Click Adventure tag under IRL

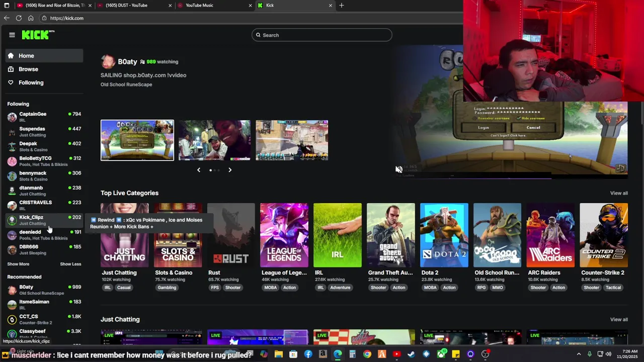[340, 288]
